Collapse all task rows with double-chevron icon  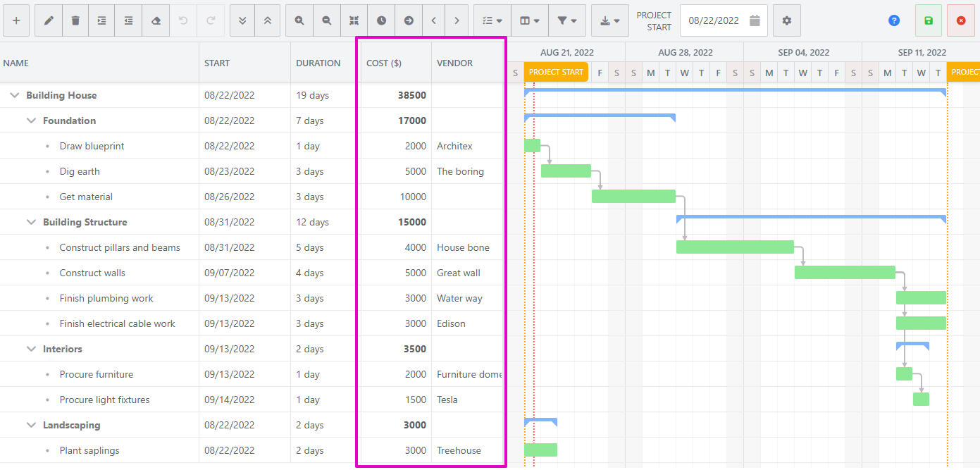tap(268, 20)
